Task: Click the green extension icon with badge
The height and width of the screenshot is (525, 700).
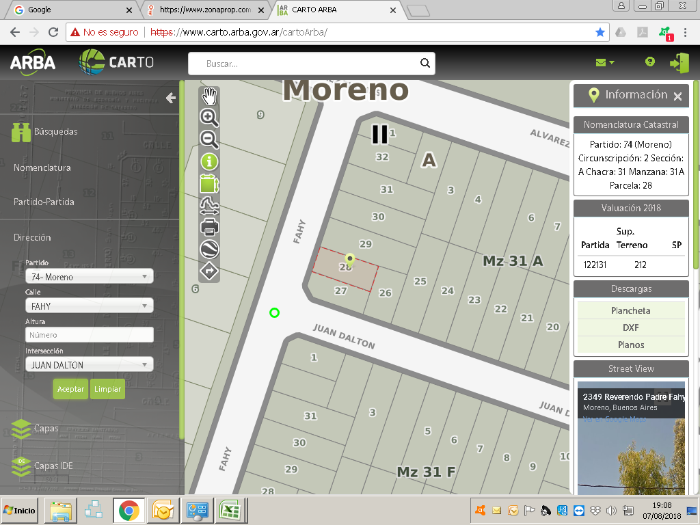Action: [666, 33]
